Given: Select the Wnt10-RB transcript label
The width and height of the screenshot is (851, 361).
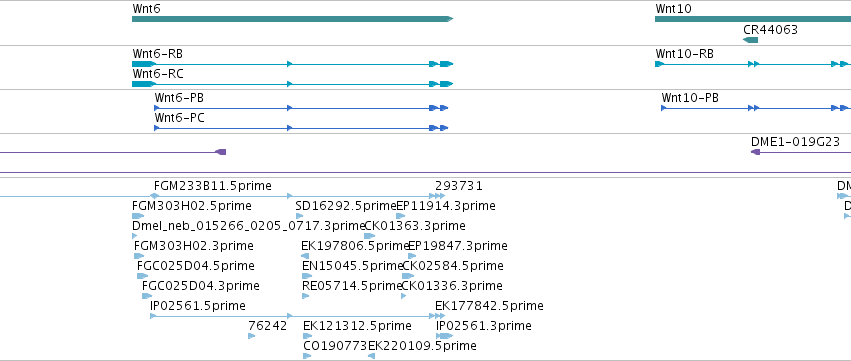Looking at the screenshot, I should 684,54.
